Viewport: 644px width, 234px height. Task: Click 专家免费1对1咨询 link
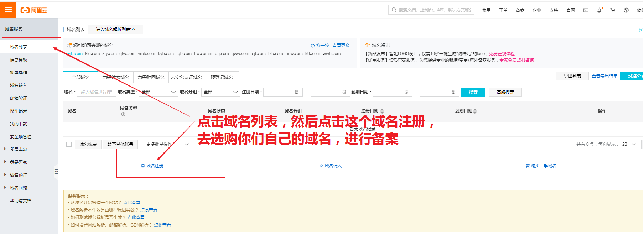click(x=516, y=60)
